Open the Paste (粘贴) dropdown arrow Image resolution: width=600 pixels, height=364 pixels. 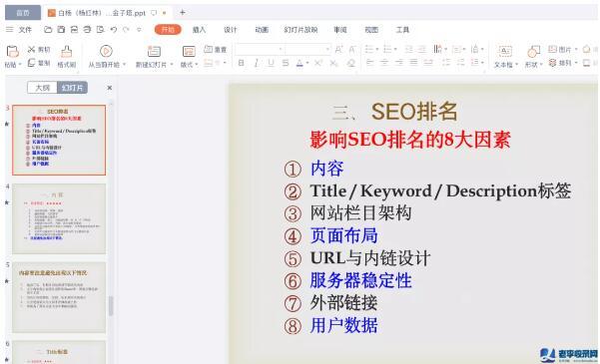pos(20,64)
